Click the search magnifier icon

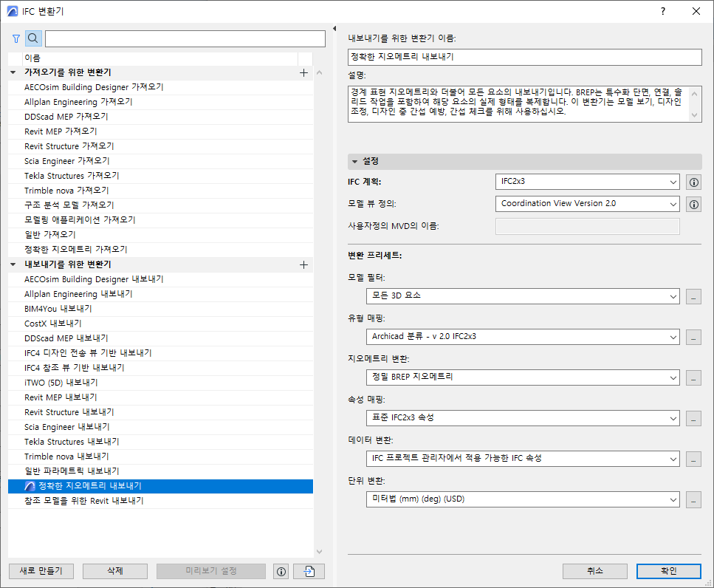(32, 38)
